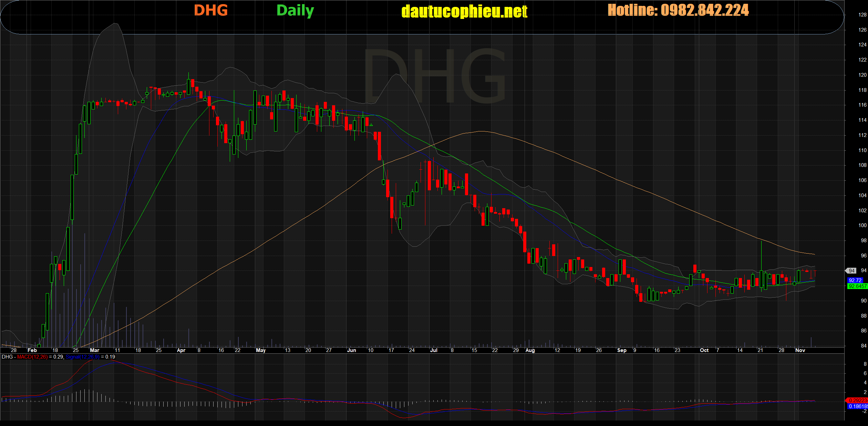Click the blue 92.72 price tag
Viewport: 868px width, 426px height.
pyautogui.click(x=855, y=280)
